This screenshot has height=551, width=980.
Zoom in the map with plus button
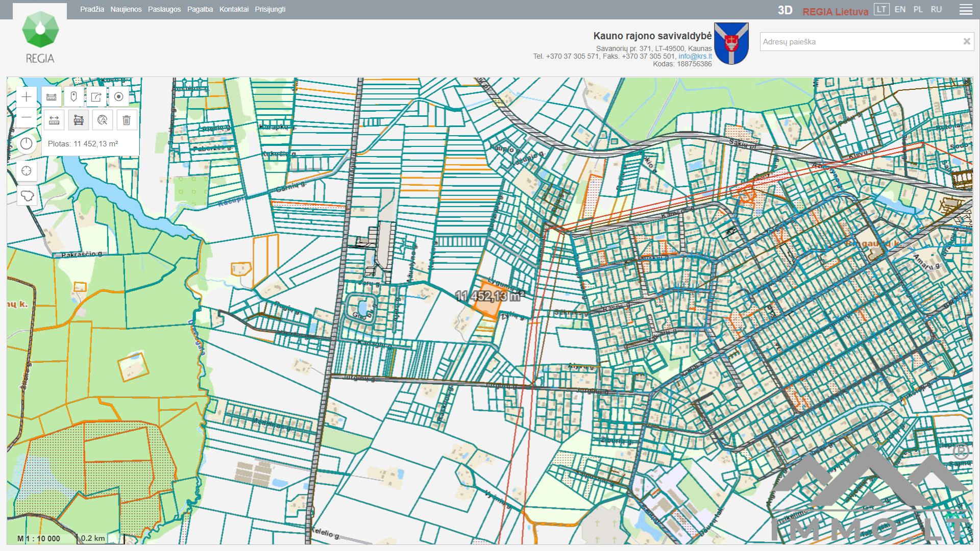point(27,97)
